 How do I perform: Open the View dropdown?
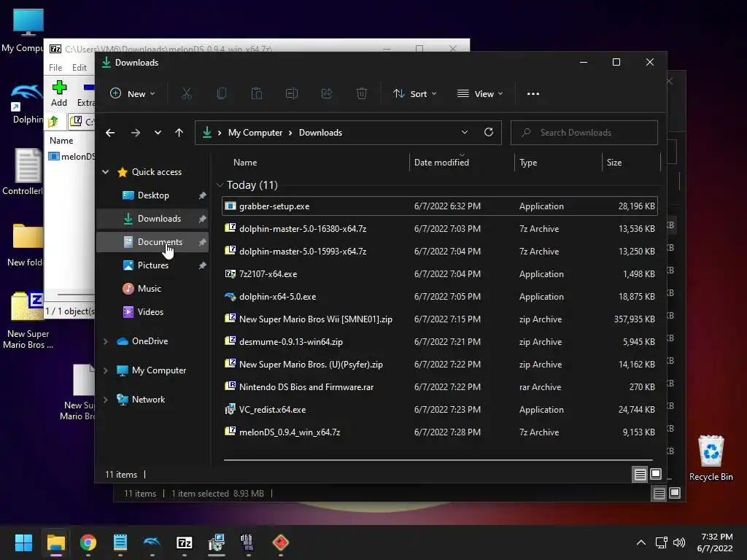(x=480, y=94)
